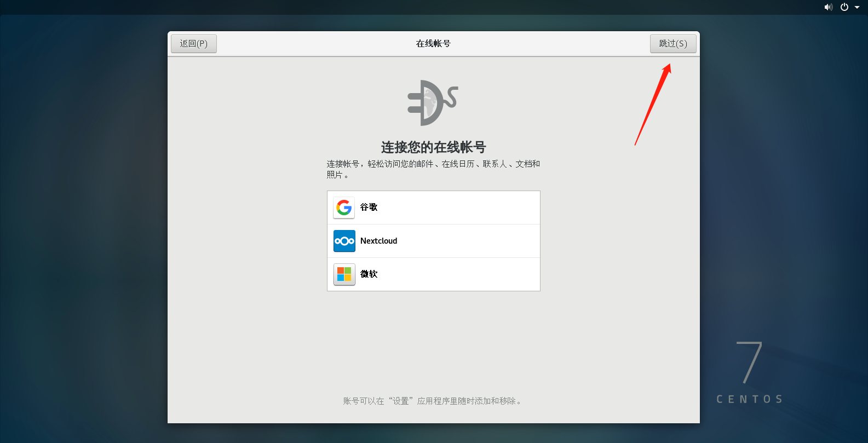
Task: Select the 微软 account label
Action: click(x=369, y=274)
